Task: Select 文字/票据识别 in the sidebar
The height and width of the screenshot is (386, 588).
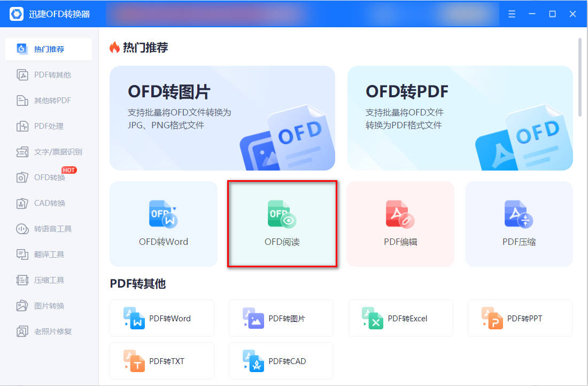Action: click(x=49, y=151)
